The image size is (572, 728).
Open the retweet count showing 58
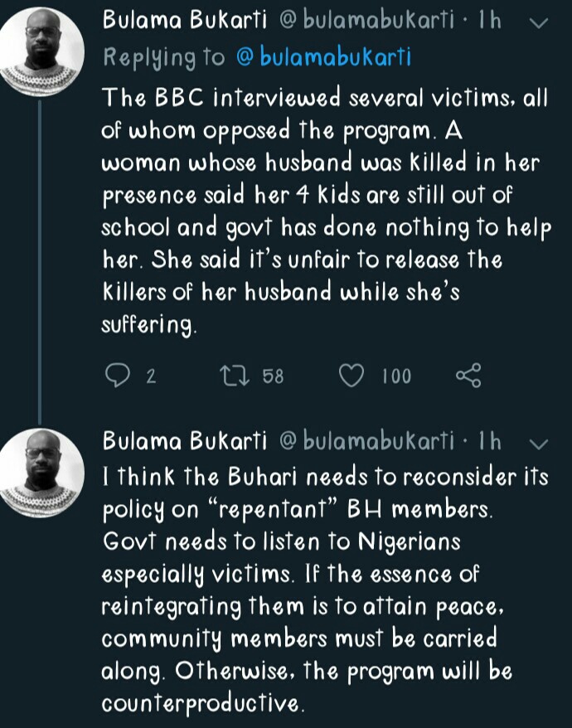pos(273,376)
